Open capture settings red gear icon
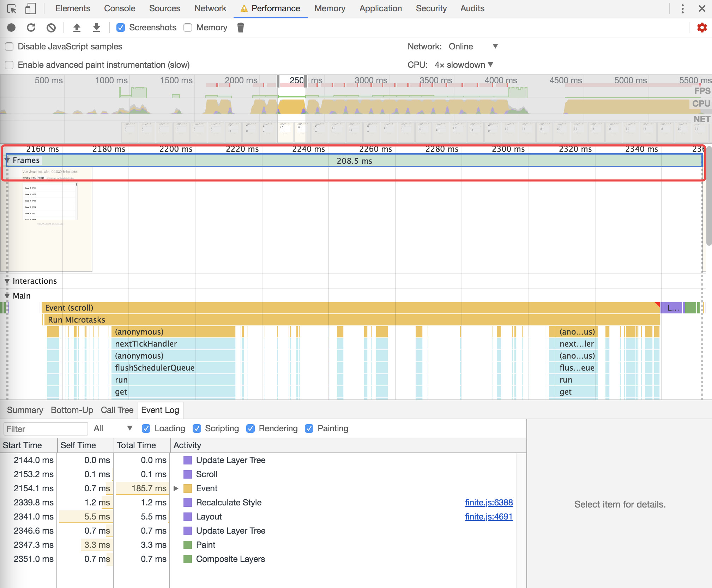712x588 pixels. click(x=702, y=28)
